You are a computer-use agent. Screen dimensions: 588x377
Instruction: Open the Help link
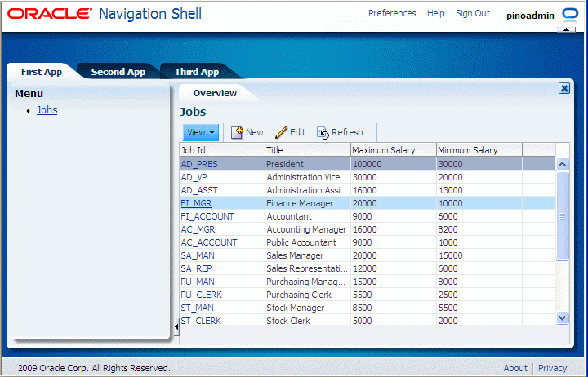[x=436, y=14]
